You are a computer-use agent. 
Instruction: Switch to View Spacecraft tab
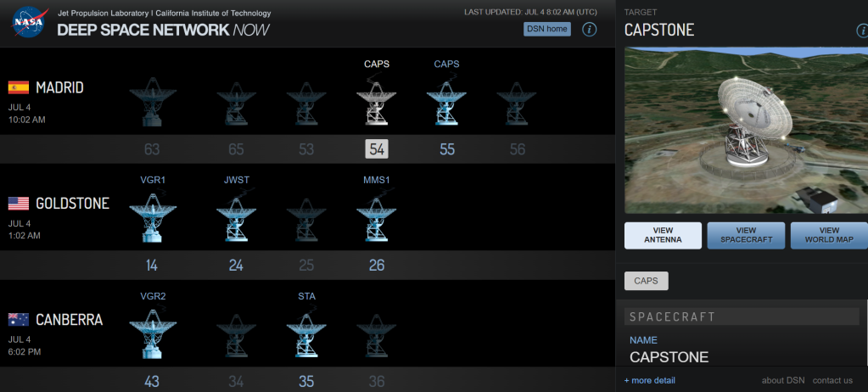click(745, 236)
